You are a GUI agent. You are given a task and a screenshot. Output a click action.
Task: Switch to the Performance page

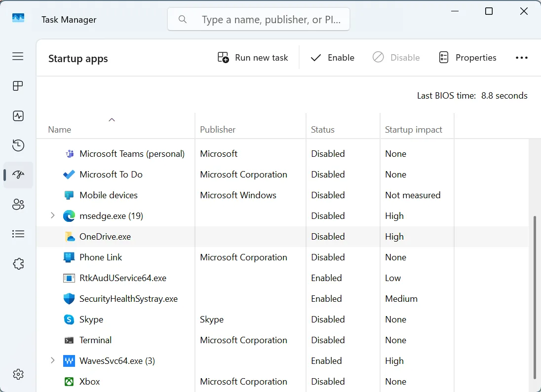[18, 115]
